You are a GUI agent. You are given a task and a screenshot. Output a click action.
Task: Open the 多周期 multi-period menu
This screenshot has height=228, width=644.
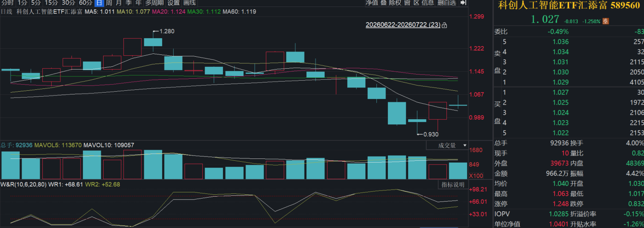[x=154, y=3]
